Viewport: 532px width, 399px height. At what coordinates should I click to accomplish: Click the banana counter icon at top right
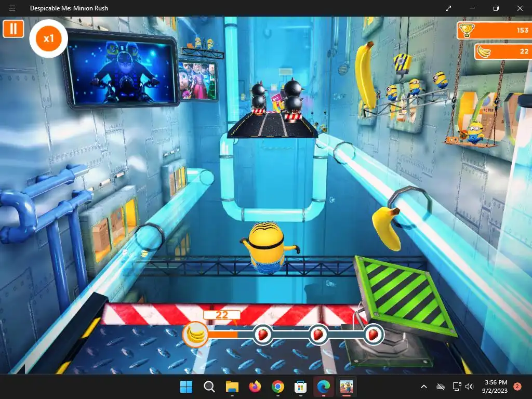click(x=484, y=51)
